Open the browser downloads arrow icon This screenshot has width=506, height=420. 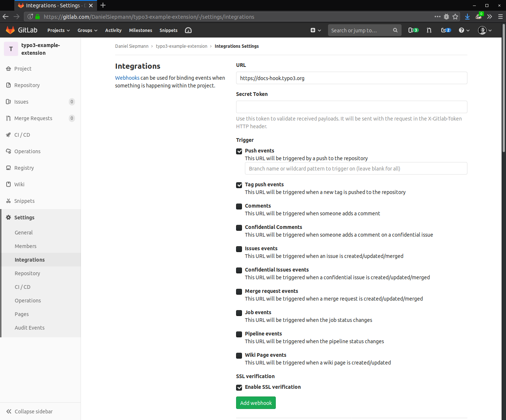pos(467,17)
